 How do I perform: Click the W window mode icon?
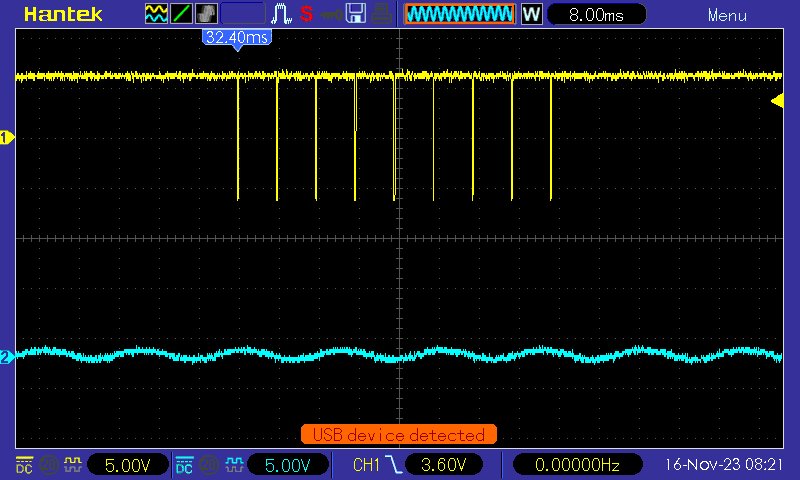(x=531, y=14)
